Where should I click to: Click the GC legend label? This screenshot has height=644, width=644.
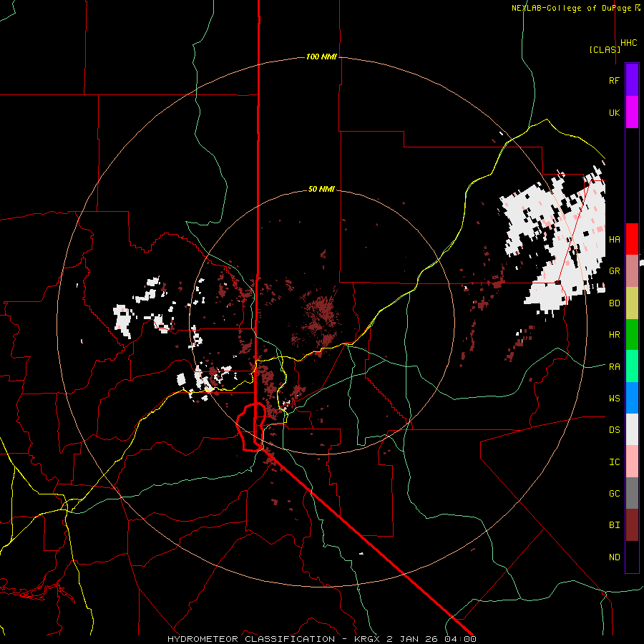pos(614,494)
